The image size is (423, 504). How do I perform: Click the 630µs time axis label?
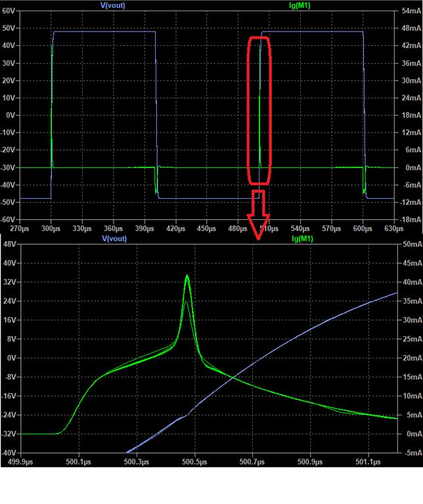point(394,228)
